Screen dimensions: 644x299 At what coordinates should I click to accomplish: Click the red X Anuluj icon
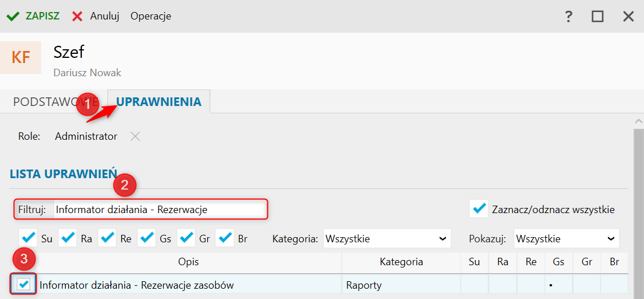pyautogui.click(x=77, y=17)
